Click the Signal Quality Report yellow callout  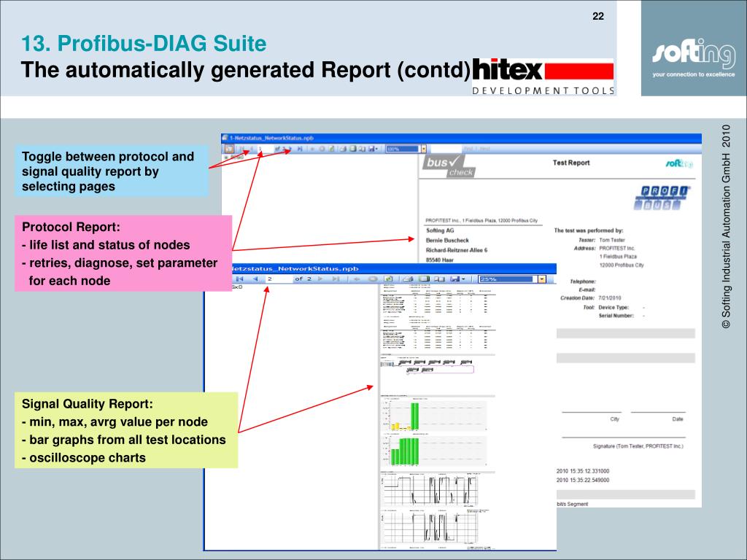pyautogui.click(x=126, y=430)
